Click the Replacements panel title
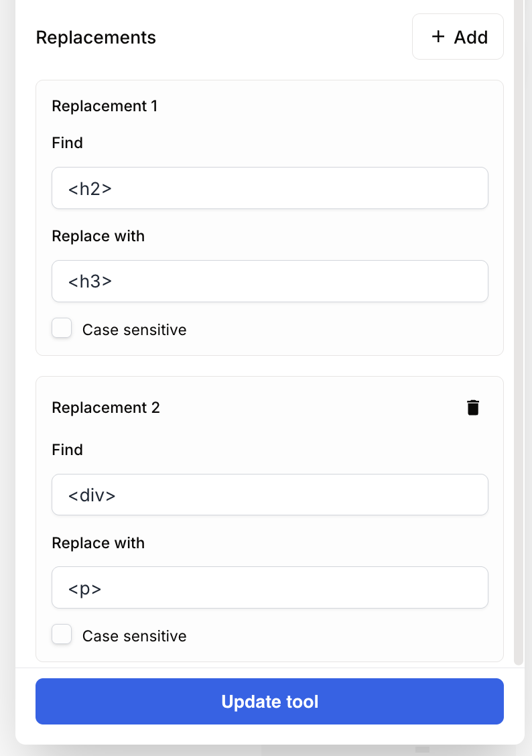This screenshot has width=532, height=756. (x=96, y=38)
